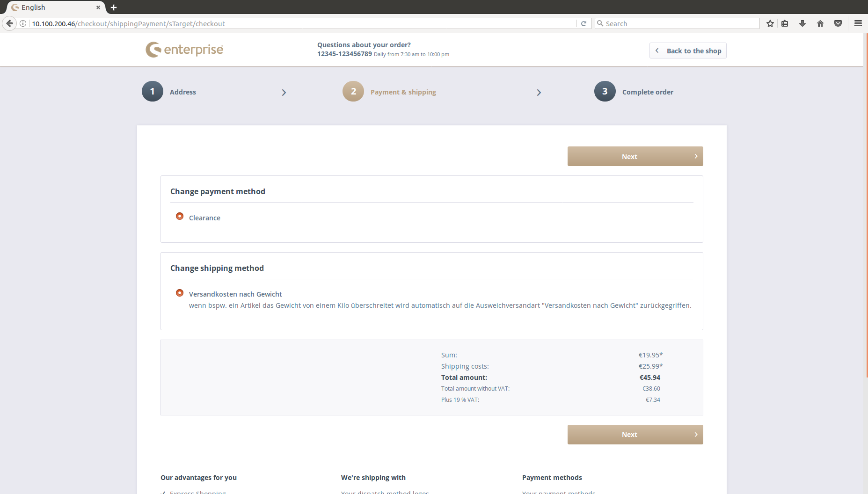Select Versandkosten nach Gewicht shipping option
The height and width of the screenshot is (494, 868).
(180, 293)
